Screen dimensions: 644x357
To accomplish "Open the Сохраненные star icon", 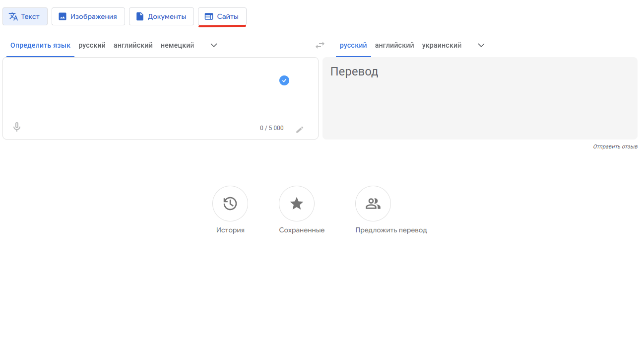I will (x=297, y=204).
